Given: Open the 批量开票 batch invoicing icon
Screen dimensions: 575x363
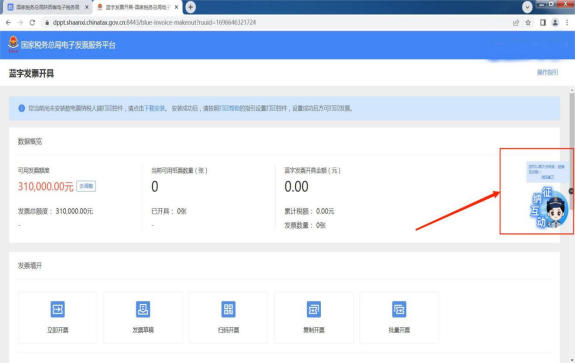Looking at the screenshot, I should tap(399, 309).
